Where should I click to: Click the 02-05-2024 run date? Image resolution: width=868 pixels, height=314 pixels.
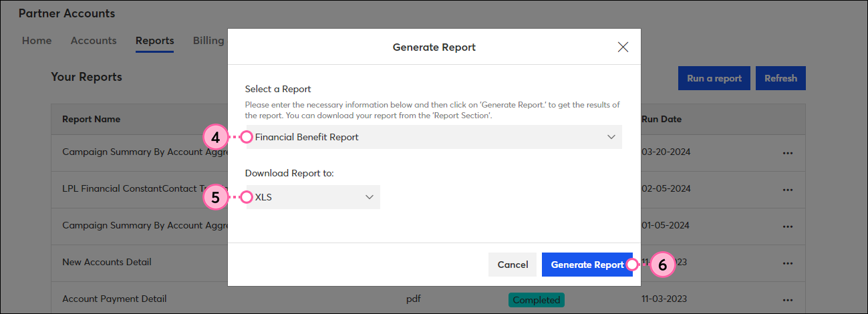[666, 188]
